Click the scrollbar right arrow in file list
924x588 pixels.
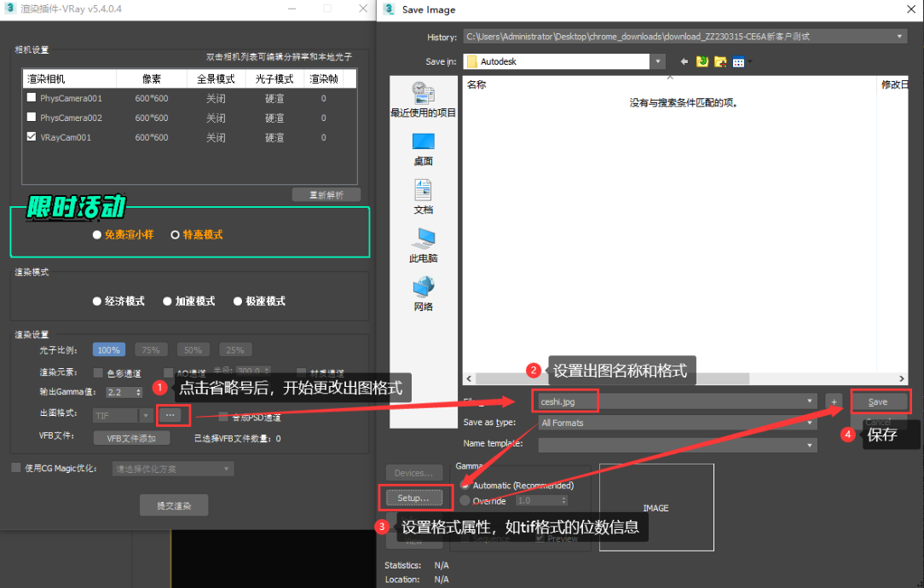coord(902,378)
